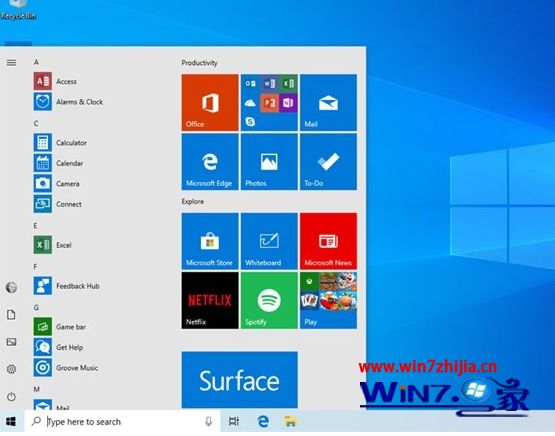
Task: Click the Surface promotional tile
Action: coord(240,380)
